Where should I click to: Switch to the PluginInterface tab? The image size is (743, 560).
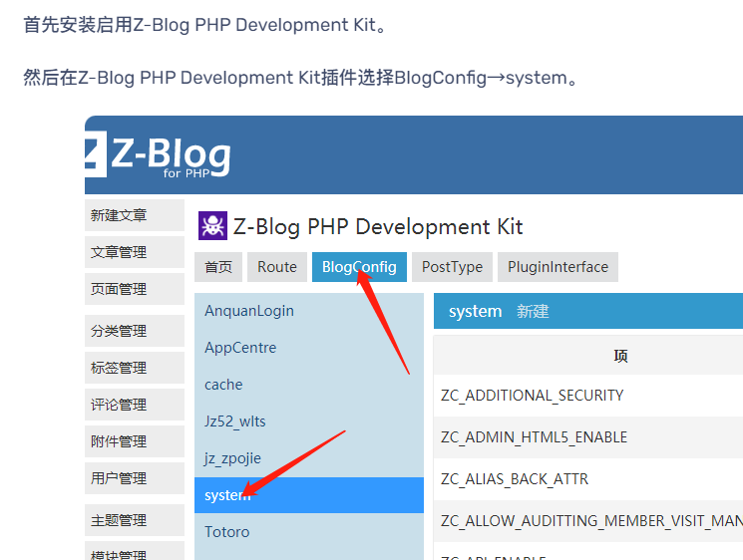click(557, 267)
